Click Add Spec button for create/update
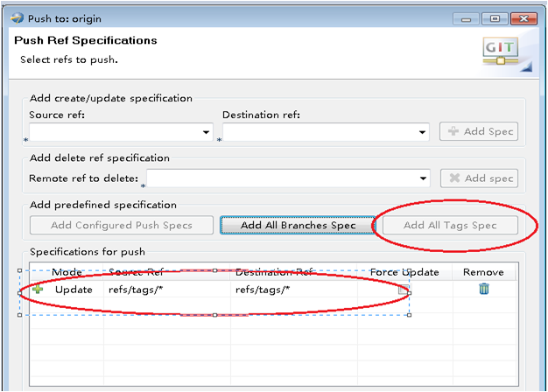This screenshot has width=548, height=392. tap(478, 132)
